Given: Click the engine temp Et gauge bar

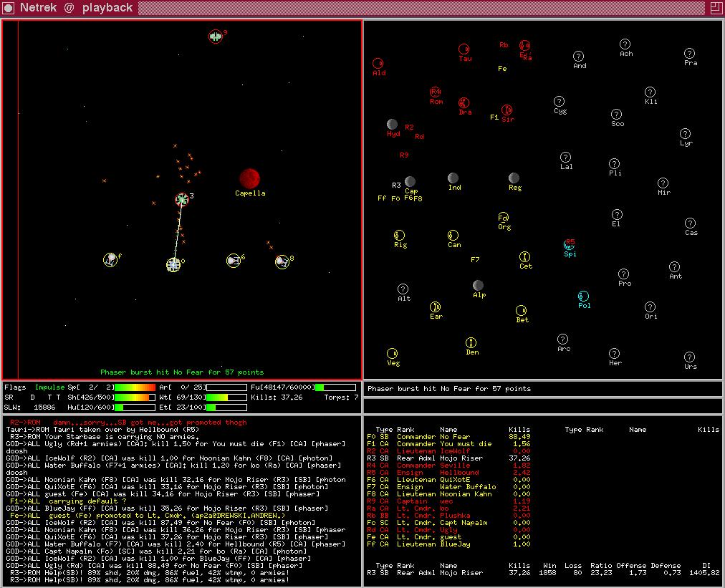Looking at the screenshot, I should click(226, 408).
